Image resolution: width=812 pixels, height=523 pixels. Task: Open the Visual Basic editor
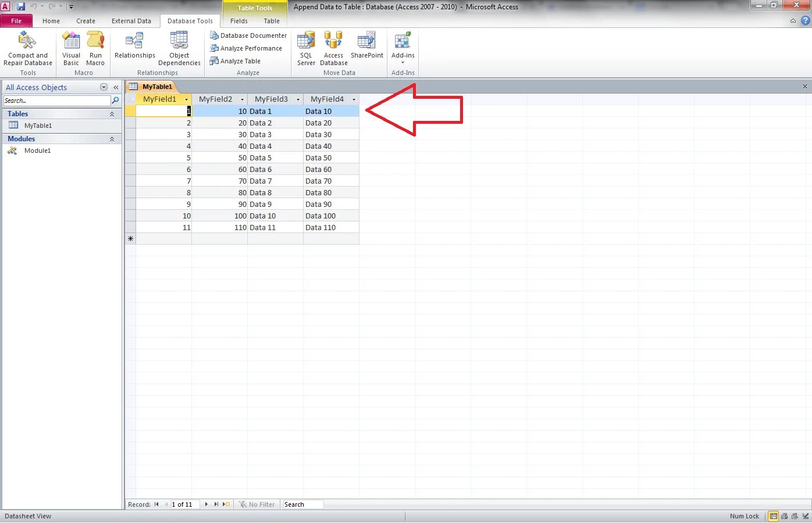[71, 49]
